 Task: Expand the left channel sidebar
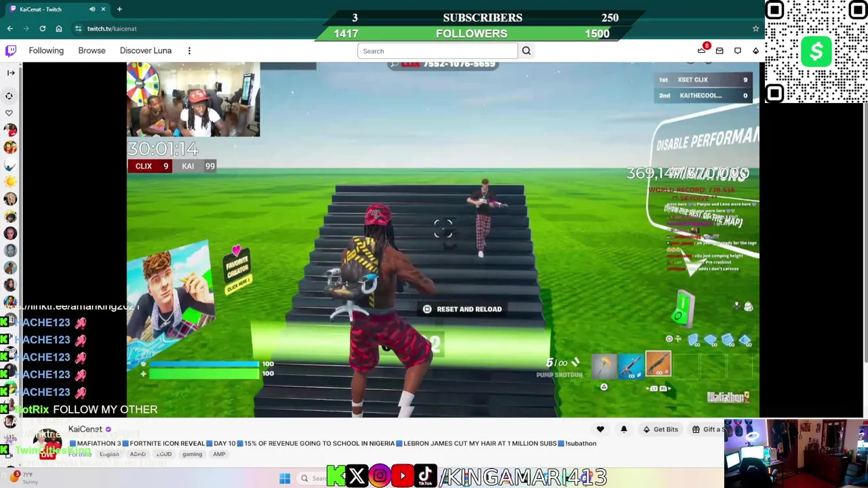[x=10, y=73]
